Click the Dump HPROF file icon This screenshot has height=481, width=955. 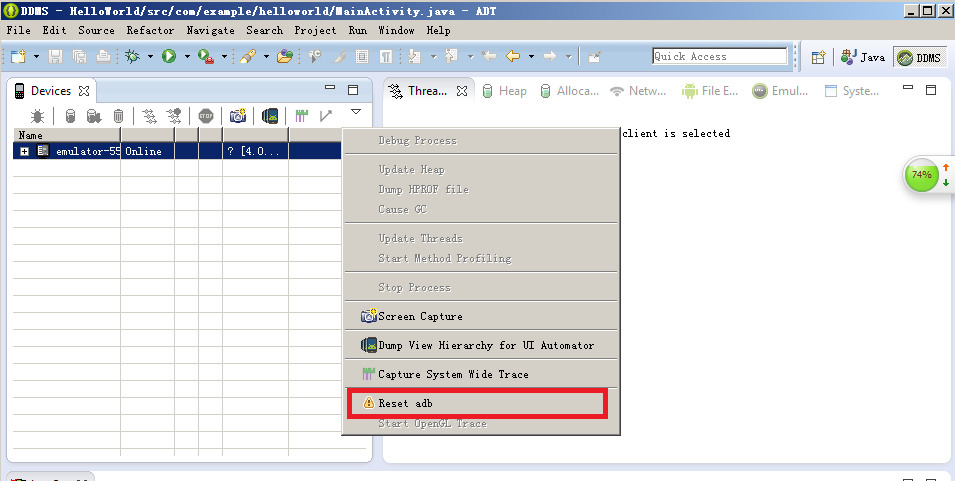point(93,116)
